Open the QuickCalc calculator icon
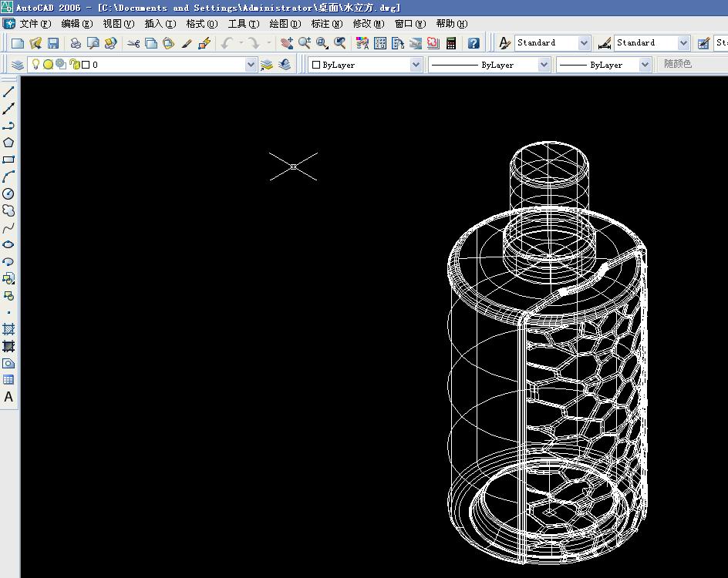This screenshot has width=728, height=578. tap(451, 43)
